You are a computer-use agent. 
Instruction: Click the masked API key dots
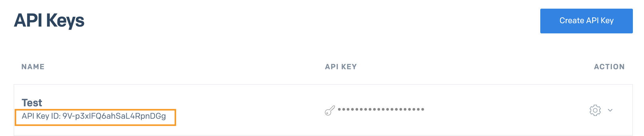point(381,109)
